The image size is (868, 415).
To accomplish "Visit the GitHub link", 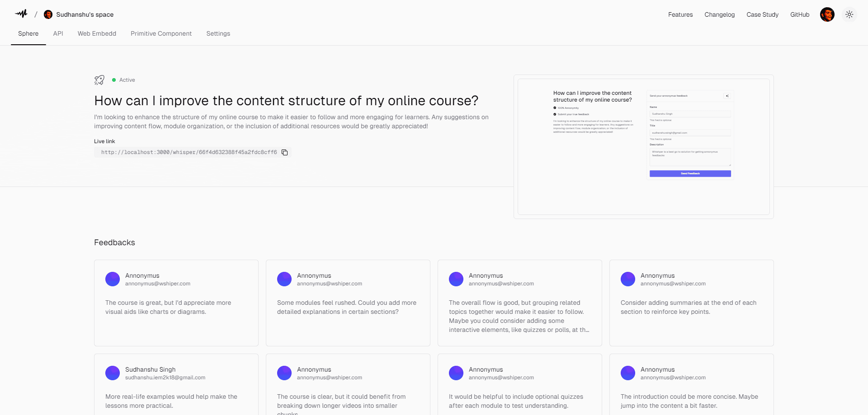I will coord(800,14).
